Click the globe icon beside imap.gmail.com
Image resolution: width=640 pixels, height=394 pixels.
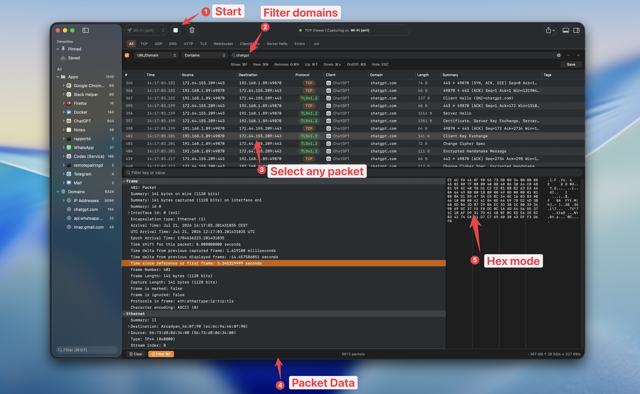[x=69, y=227]
